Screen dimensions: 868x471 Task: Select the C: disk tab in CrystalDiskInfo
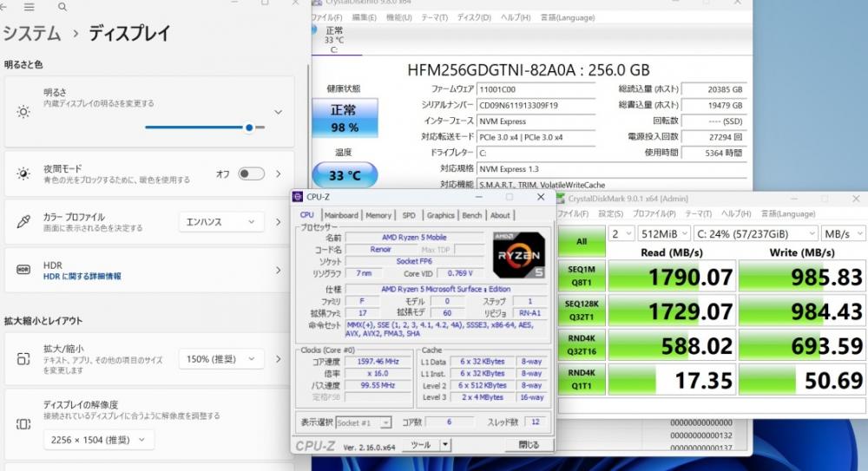tap(334, 40)
